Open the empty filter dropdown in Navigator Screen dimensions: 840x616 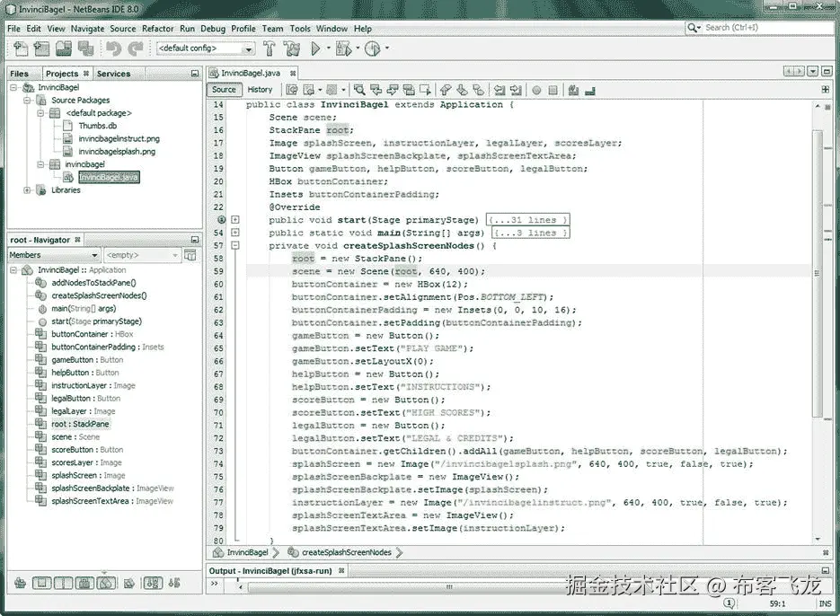(142, 255)
